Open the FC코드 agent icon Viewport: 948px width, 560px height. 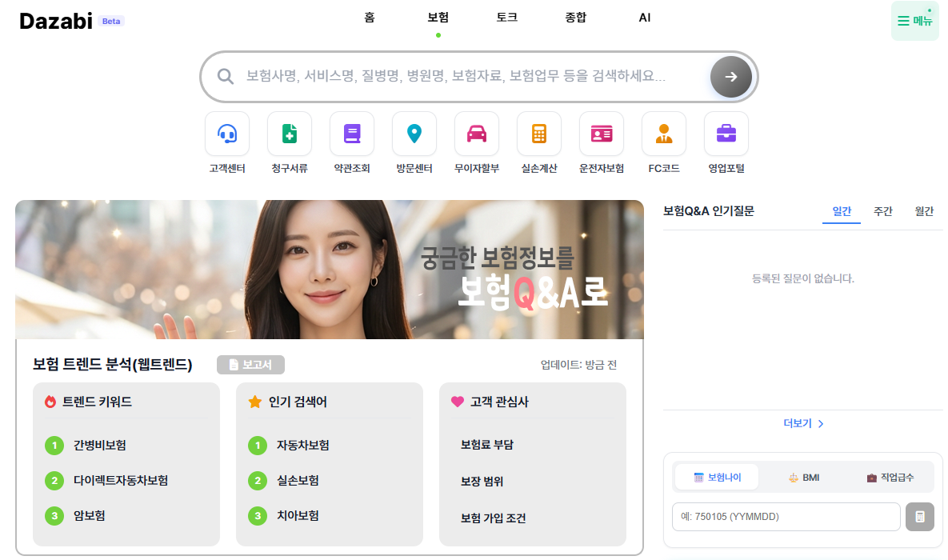click(x=664, y=134)
